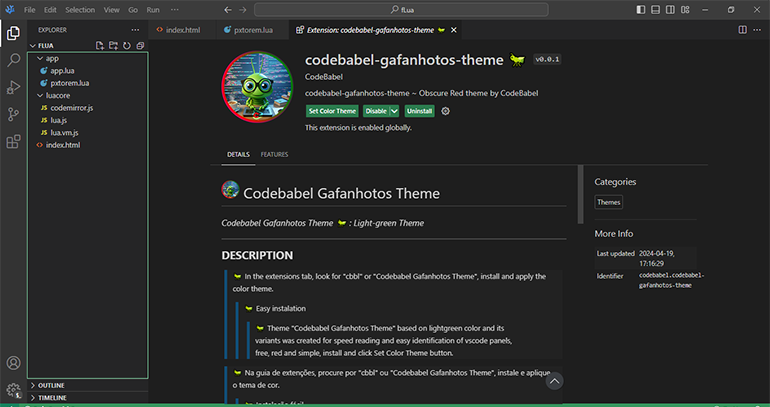The width and height of the screenshot is (770, 407).
Task: Select the Features tab
Action: [275, 155]
